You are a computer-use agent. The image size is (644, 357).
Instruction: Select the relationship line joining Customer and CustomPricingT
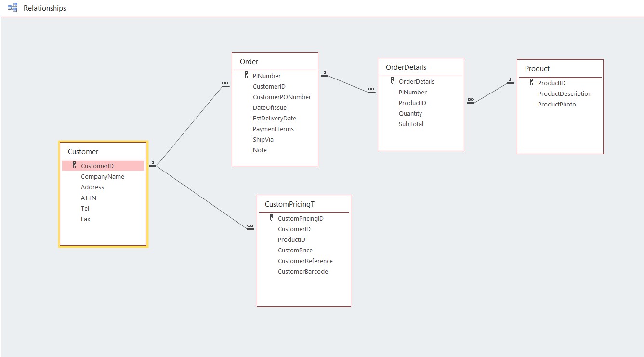tap(202, 197)
